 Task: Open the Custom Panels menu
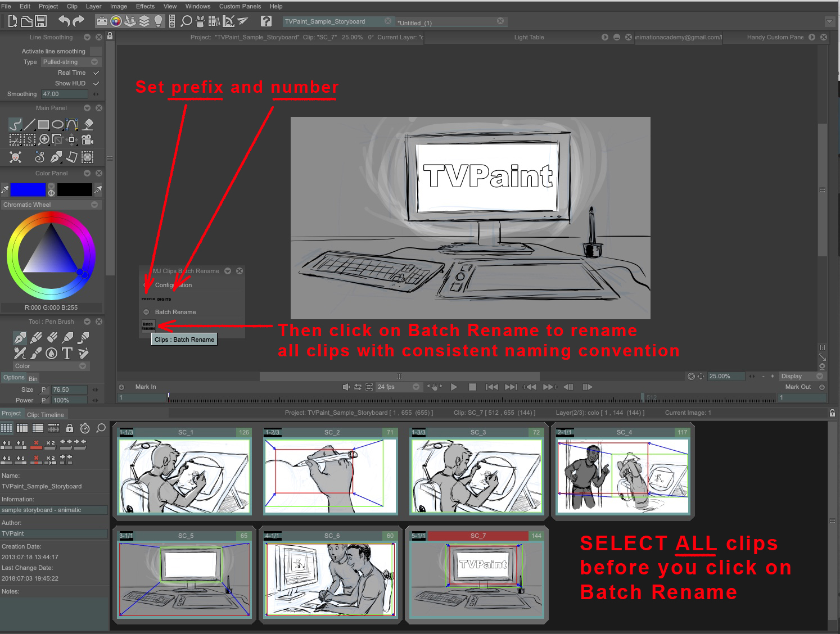click(x=240, y=6)
